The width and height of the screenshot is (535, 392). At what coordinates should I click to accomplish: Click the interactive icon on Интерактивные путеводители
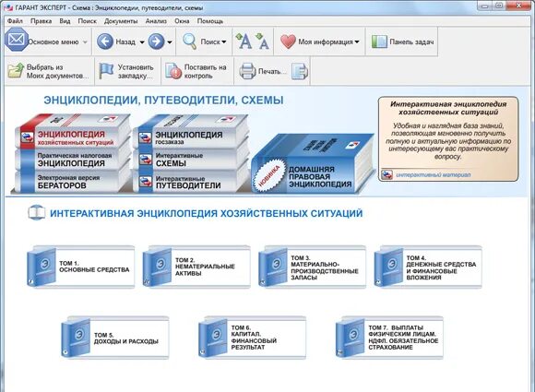tap(146, 181)
